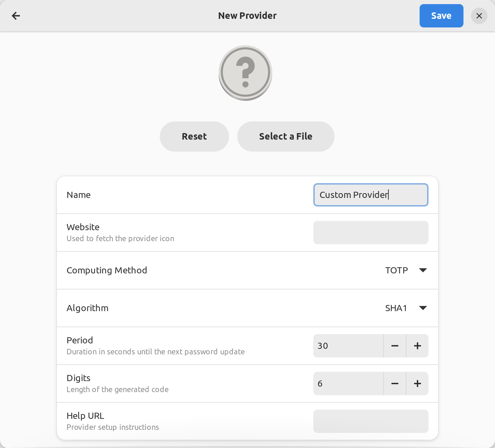Click the Help URL input field
Image resolution: width=495 pixels, height=448 pixels.
coord(371,421)
